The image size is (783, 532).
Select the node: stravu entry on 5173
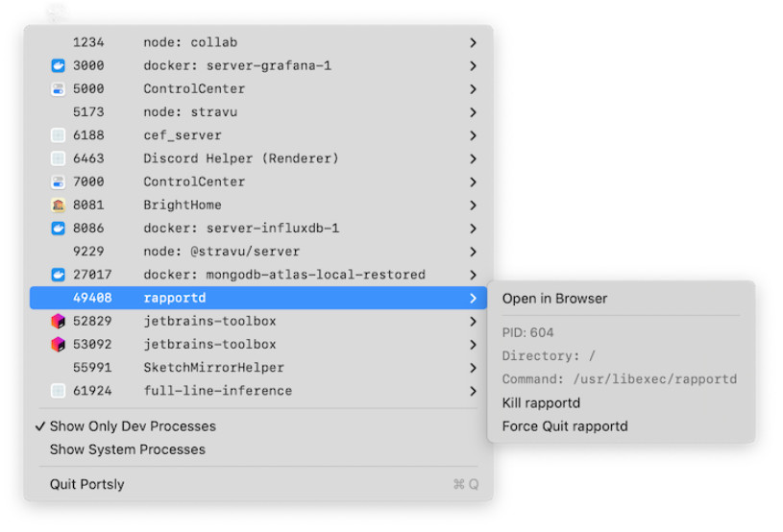258,111
